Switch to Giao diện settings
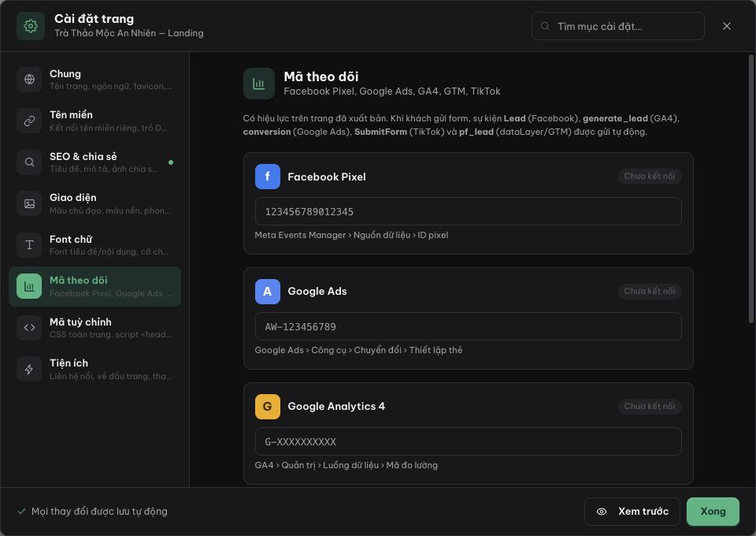The width and height of the screenshot is (756, 536). 95,203
